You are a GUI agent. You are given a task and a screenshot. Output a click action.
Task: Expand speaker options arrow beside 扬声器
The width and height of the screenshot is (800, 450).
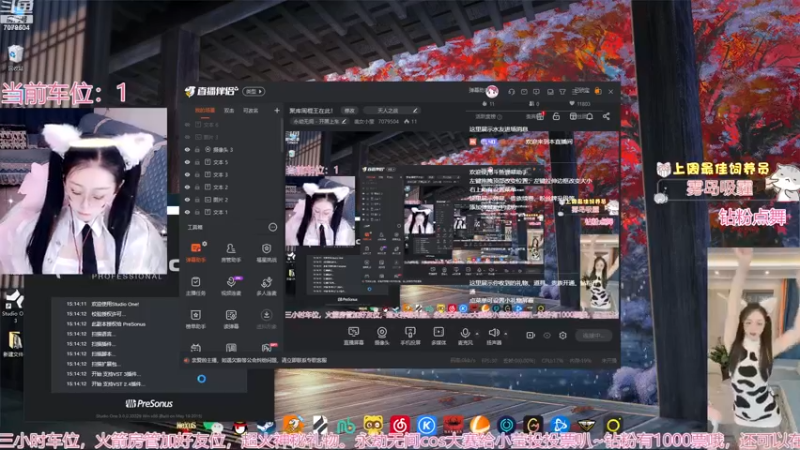click(506, 334)
